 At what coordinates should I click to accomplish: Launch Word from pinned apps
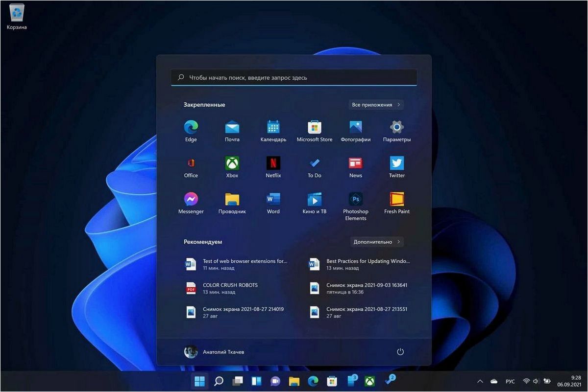click(x=273, y=204)
